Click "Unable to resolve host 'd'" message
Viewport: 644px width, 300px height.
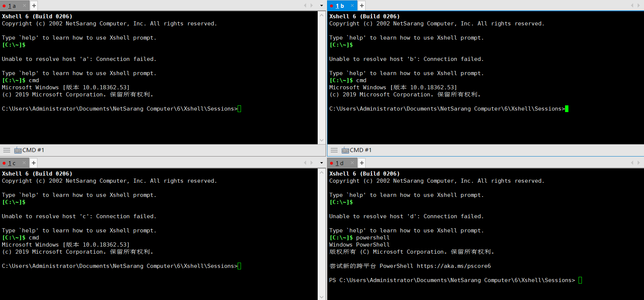click(406, 216)
